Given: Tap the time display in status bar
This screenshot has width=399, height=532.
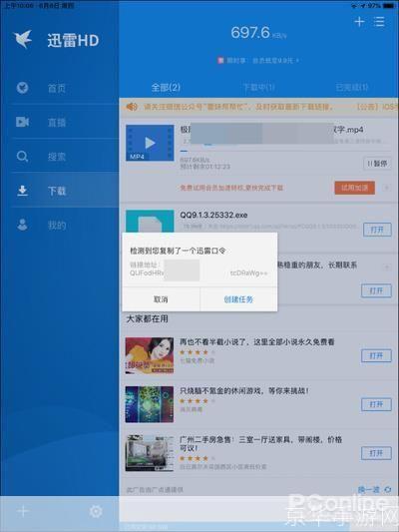Looking at the screenshot, I should click(x=19, y=5).
